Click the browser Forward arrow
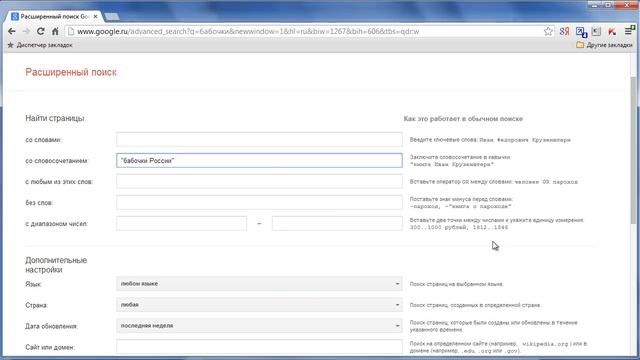The image size is (640, 360). pos(26,31)
